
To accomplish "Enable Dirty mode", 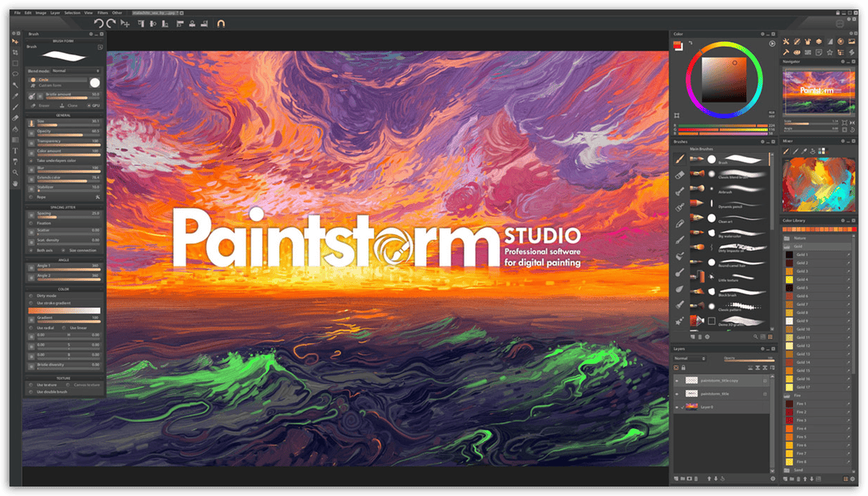I will pos(43,296).
